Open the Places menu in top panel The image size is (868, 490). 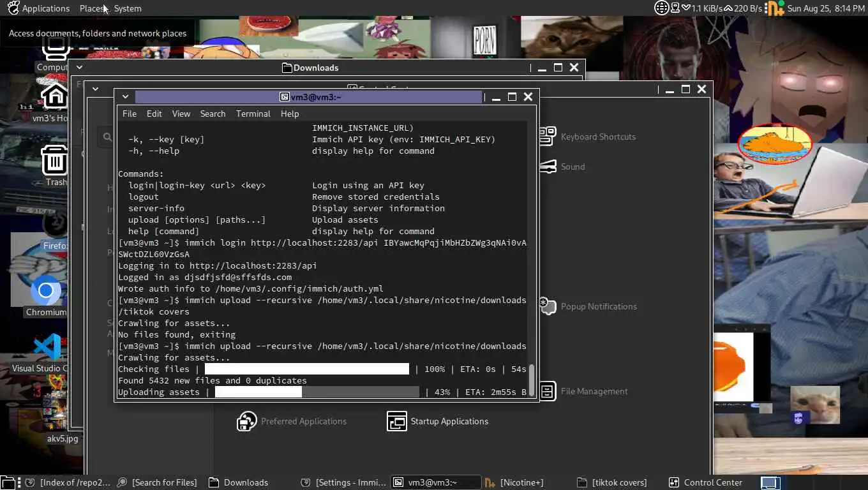point(93,8)
